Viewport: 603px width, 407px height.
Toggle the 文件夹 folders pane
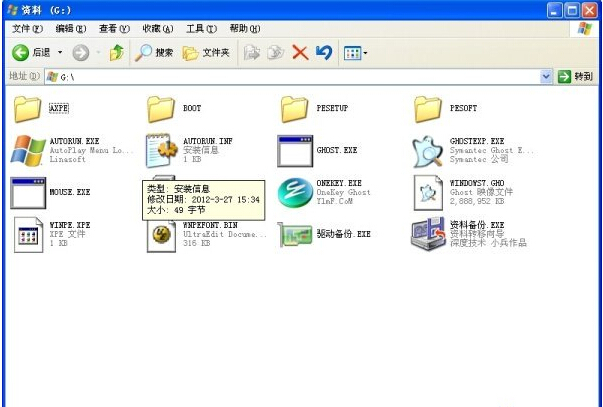point(206,52)
